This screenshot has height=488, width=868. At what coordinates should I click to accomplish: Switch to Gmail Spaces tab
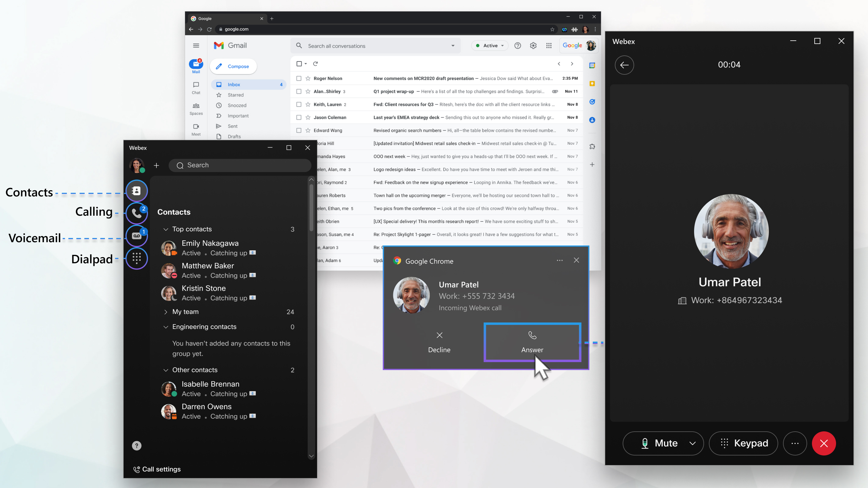tap(196, 109)
